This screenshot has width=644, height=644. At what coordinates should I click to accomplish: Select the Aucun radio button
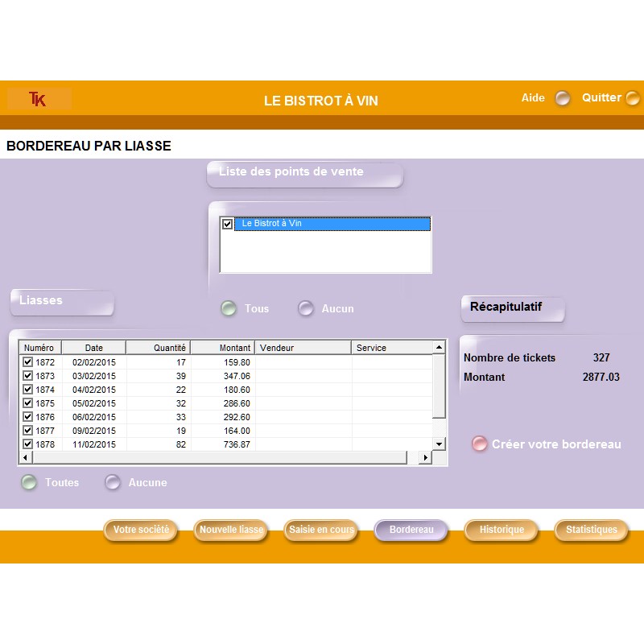(306, 308)
